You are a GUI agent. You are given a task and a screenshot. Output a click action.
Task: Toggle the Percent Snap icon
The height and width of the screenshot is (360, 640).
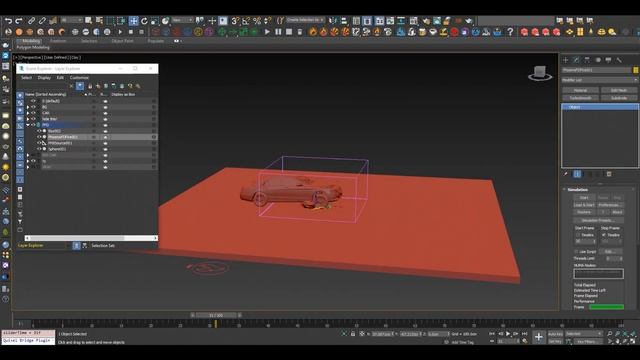tap(257, 20)
